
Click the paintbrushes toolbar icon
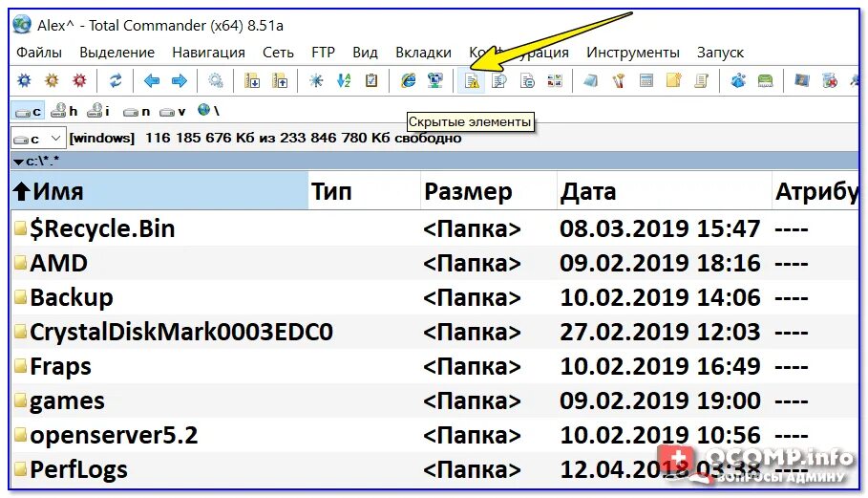[619, 81]
